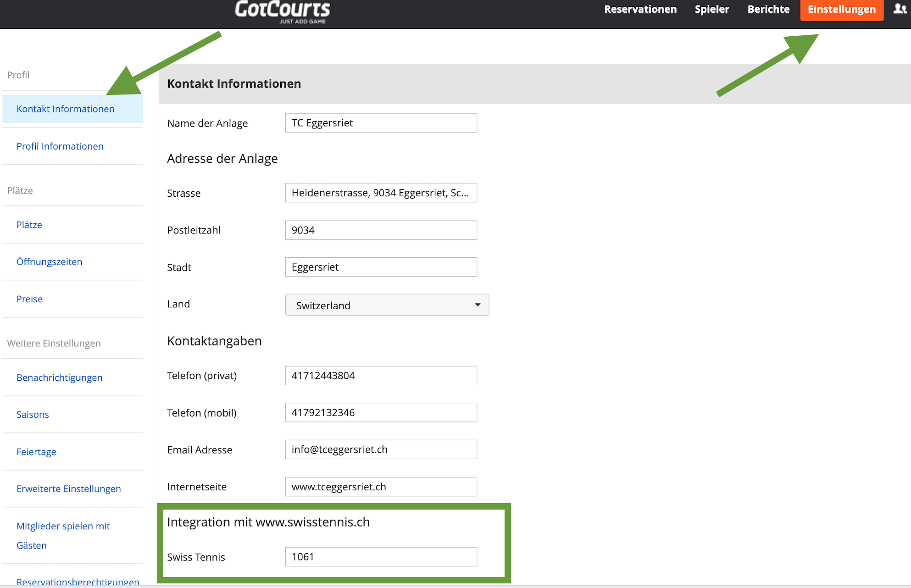Viewport: 911px width, 588px height.
Task: Expand the Land dropdown showing Switzerland
Action: tap(387, 305)
